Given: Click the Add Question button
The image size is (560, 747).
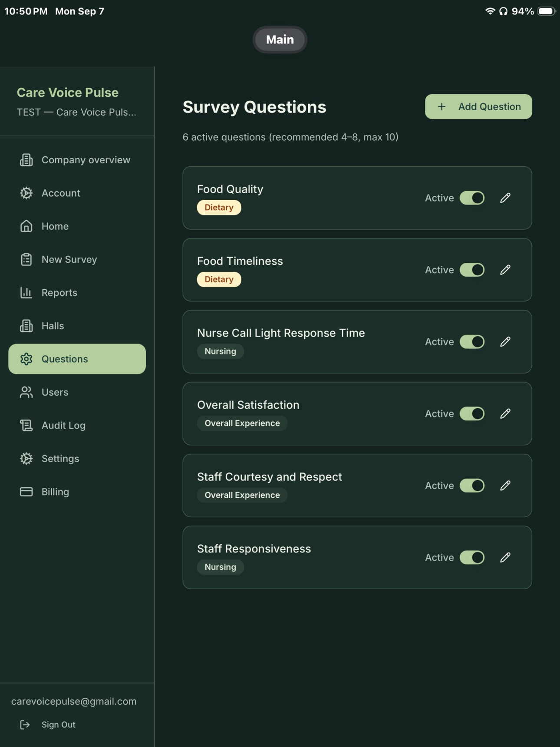Looking at the screenshot, I should pyautogui.click(x=478, y=106).
